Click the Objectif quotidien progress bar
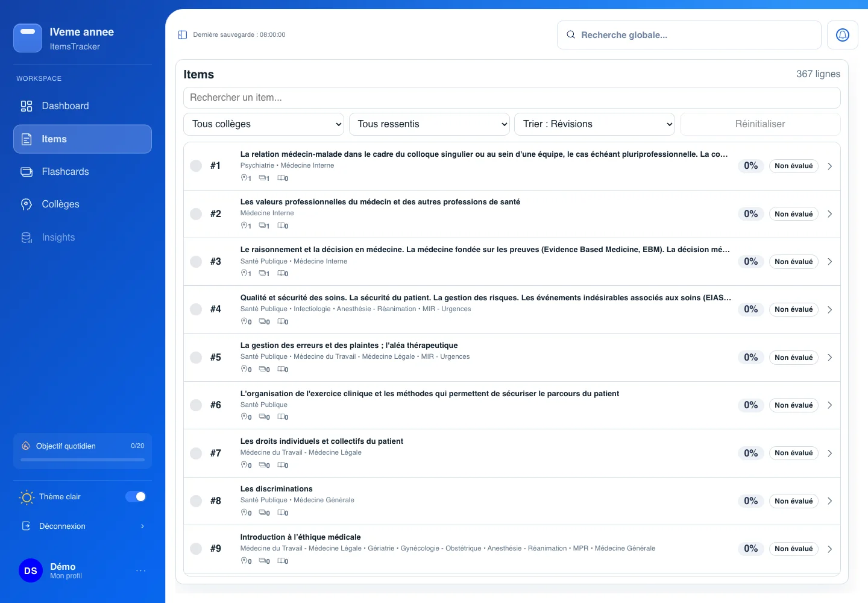The width and height of the screenshot is (868, 603). pos(83,460)
